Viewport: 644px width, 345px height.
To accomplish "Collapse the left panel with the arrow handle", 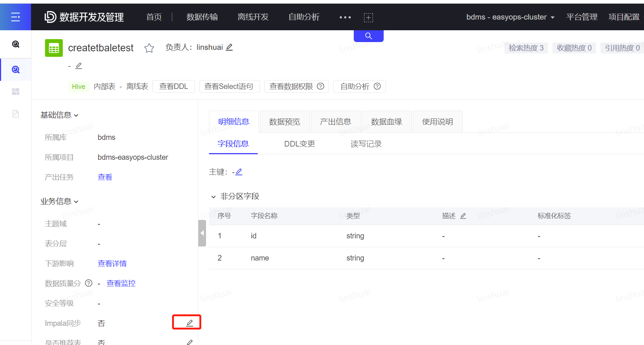I will coord(202,233).
